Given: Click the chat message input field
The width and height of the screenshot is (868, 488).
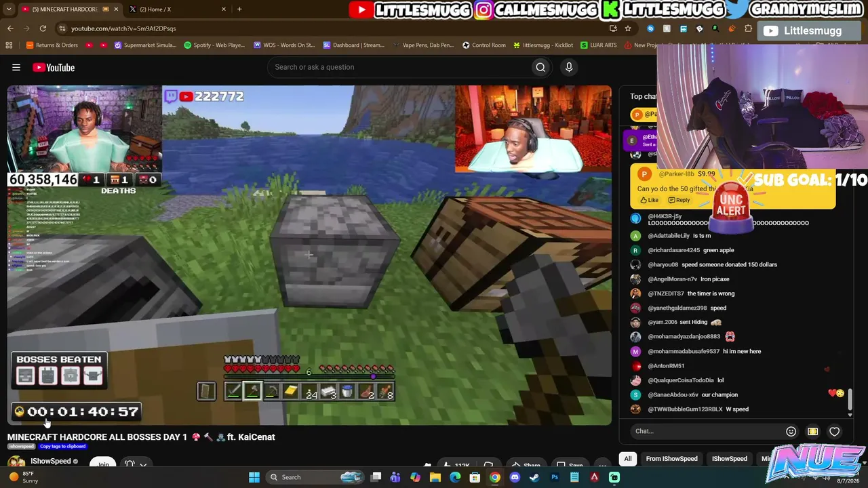Looking at the screenshot, I should tap(705, 431).
